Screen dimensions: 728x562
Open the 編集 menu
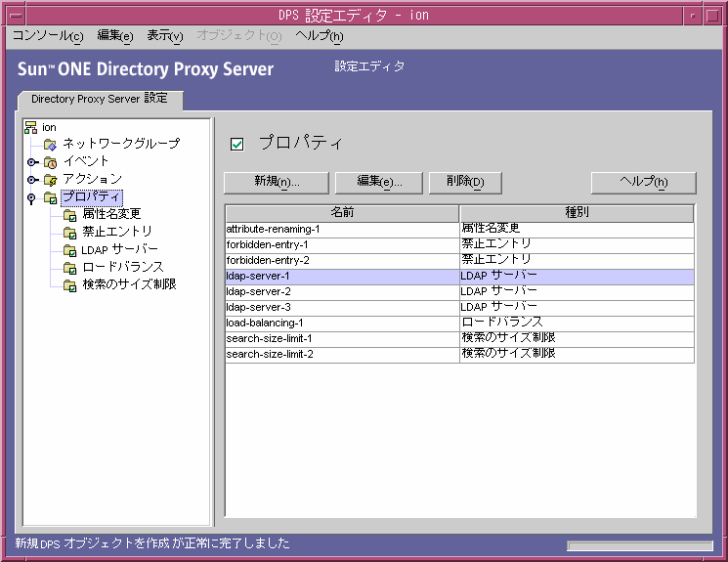pos(115,36)
